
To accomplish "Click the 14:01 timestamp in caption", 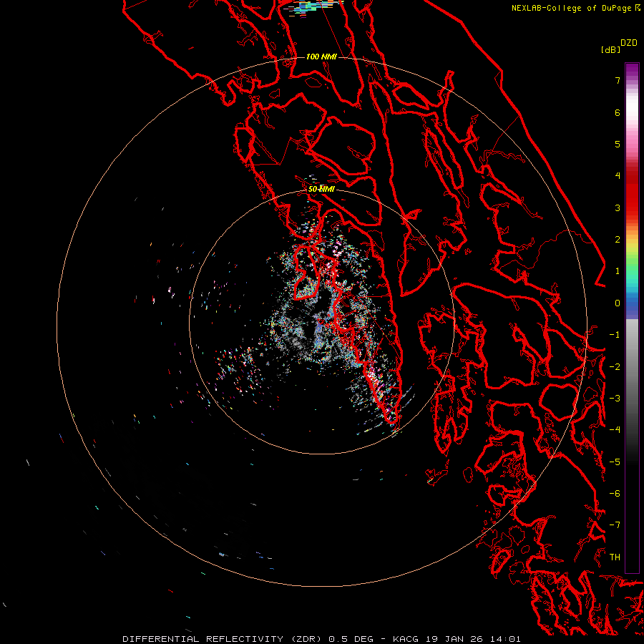I will pos(505,639).
